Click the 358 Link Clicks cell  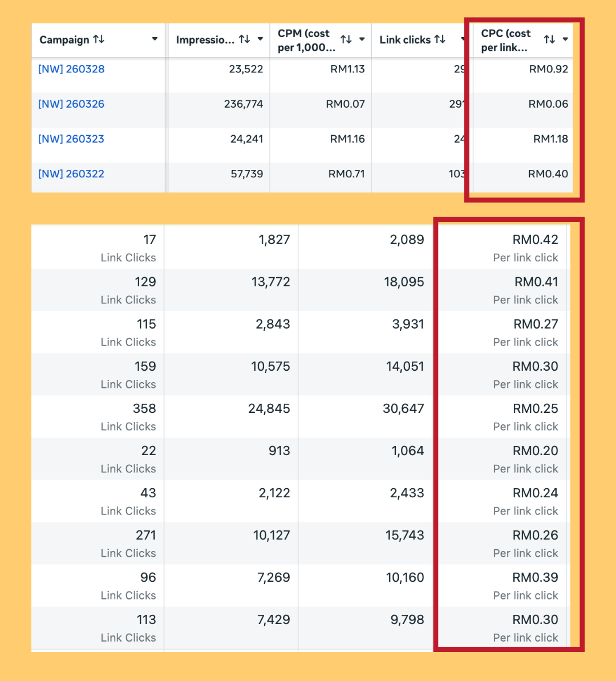[144, 409]
